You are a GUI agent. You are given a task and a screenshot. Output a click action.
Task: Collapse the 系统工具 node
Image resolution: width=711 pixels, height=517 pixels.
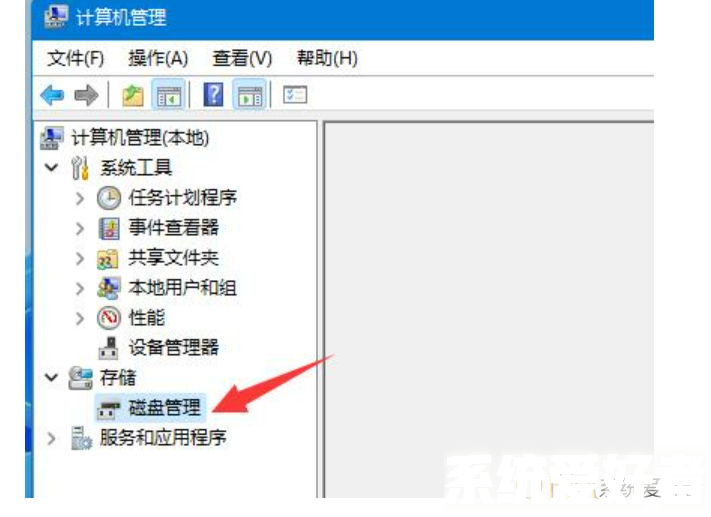click(52, 167)
